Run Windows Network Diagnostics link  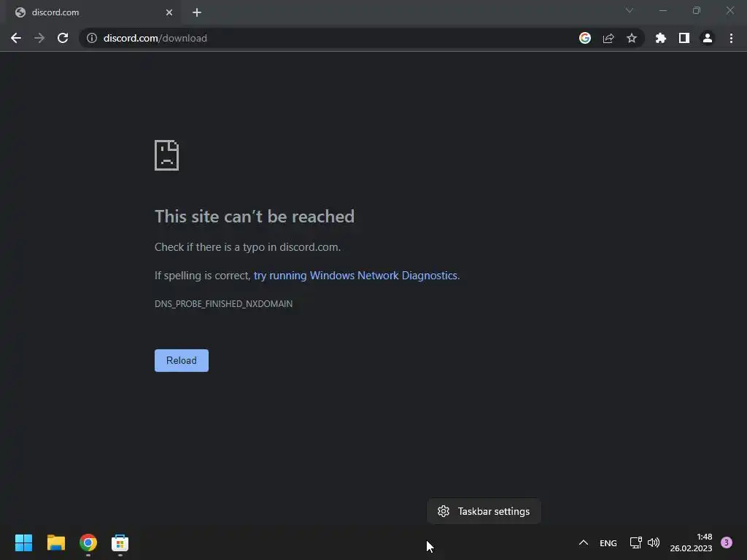[356, 276]
